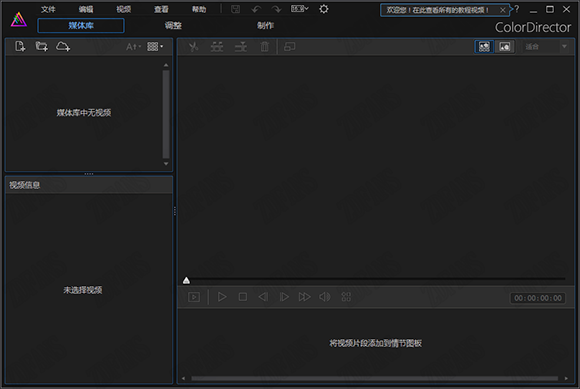The height and width of the screenshot is (389, 580).
Task: Click the redo arrow icon
Action: point(276,9)
